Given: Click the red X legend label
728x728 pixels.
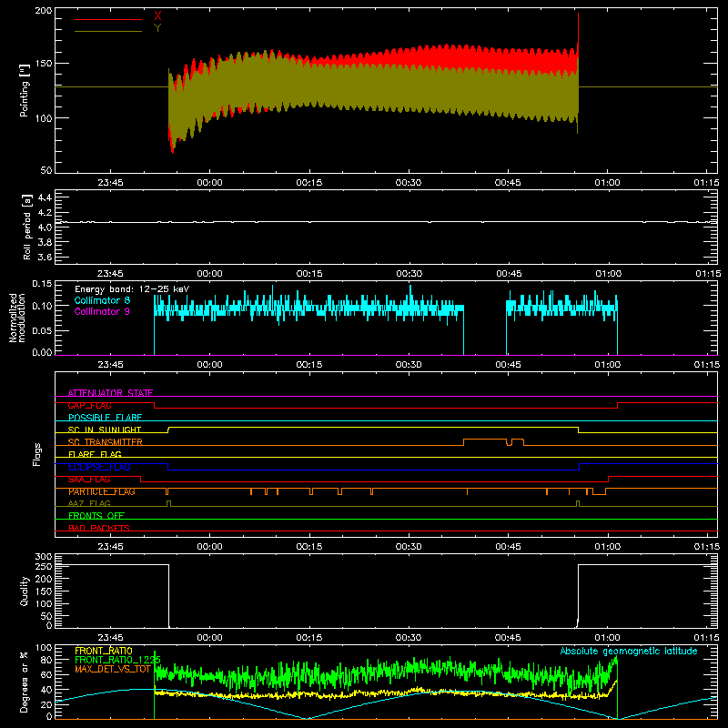Looking at the screenshot, I should pyautogui.click(x=157, y=16).
